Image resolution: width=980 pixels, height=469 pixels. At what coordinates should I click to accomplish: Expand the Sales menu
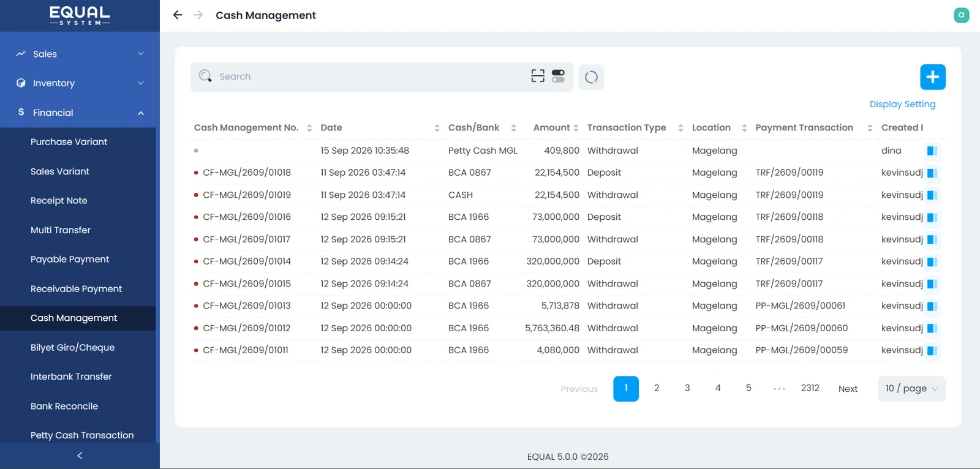(x=80, y=54)
